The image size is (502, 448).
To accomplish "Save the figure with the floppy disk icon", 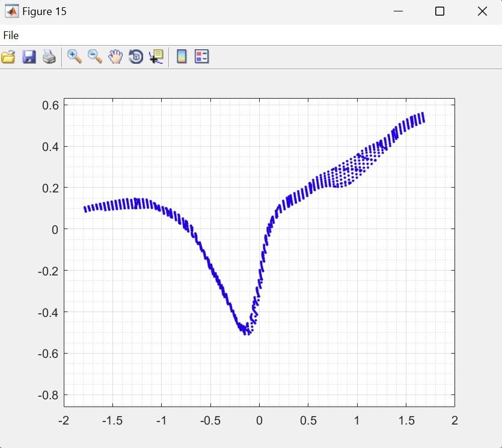I will [x=29, y=57].
